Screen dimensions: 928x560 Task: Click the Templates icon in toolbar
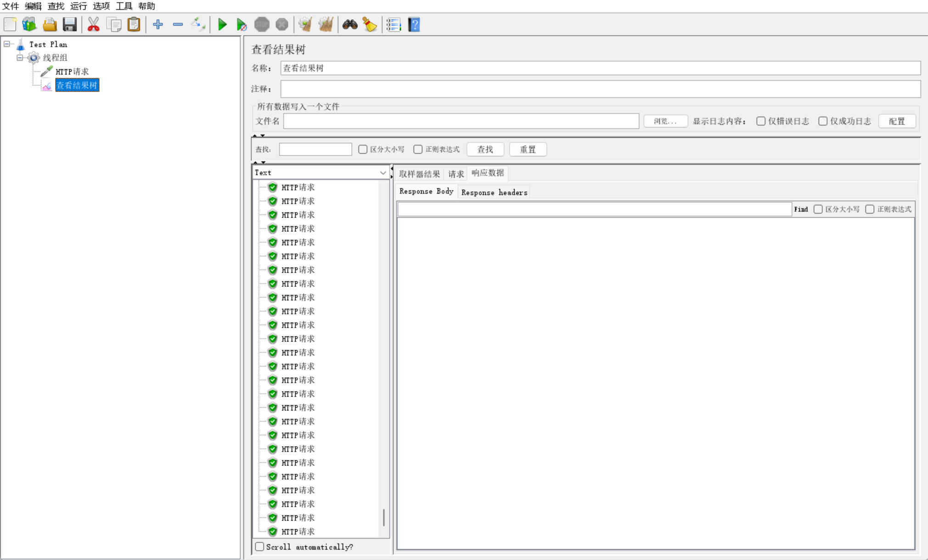(x=29, y=24)
